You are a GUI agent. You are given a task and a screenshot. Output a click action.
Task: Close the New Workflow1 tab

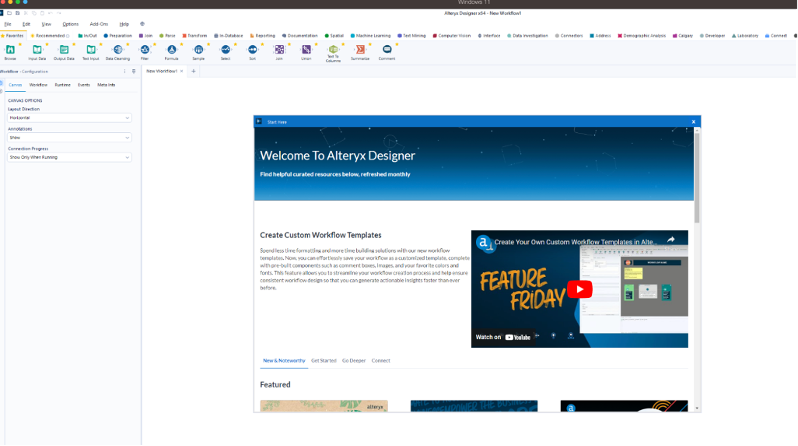(x=182, y=71)
